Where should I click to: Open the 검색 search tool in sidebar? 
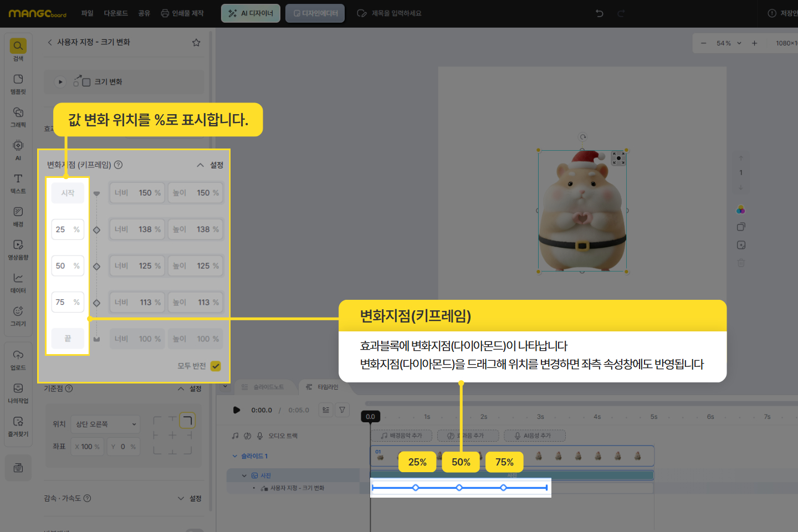18,49
